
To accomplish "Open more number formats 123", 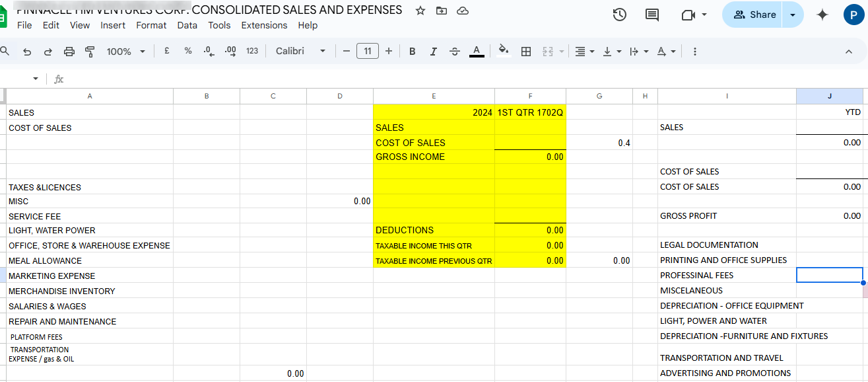I will tap(252, 51).
